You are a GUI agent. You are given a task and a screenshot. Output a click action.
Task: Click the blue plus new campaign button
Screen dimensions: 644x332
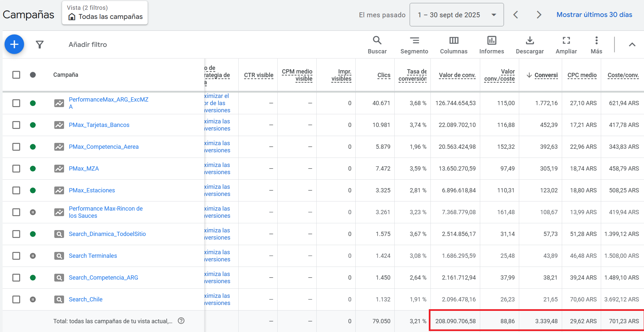click(14, 44)
